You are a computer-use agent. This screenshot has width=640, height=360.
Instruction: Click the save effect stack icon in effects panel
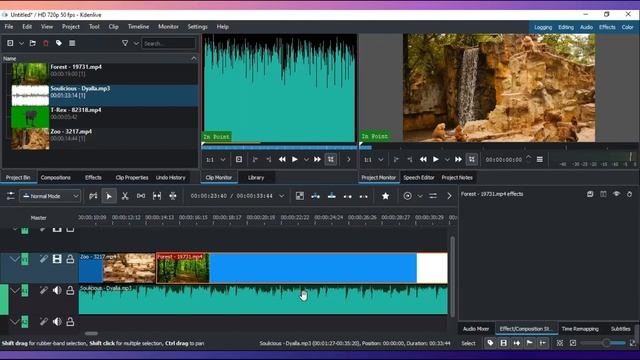point(590,194)
